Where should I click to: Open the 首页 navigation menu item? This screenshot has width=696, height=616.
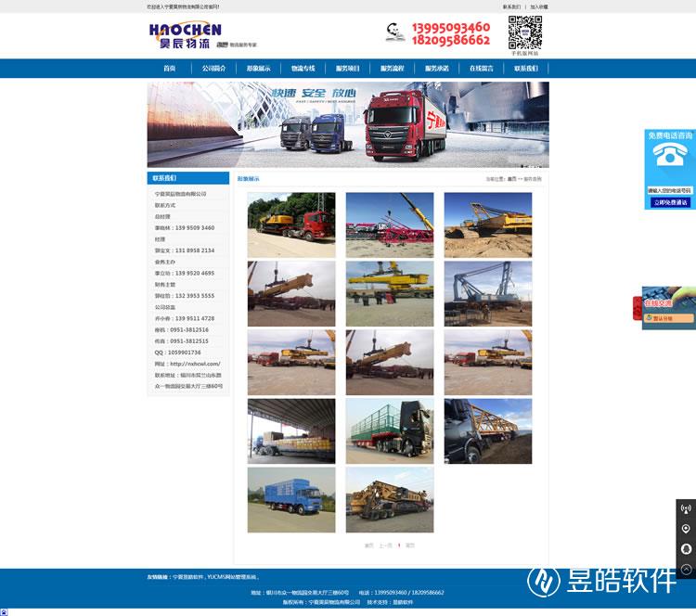pyautogui.click(x=169, y=69)
